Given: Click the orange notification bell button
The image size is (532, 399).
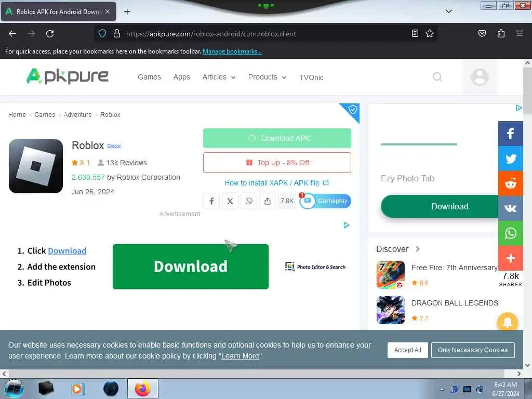Looking at the screenshot, I should [507, 322].
